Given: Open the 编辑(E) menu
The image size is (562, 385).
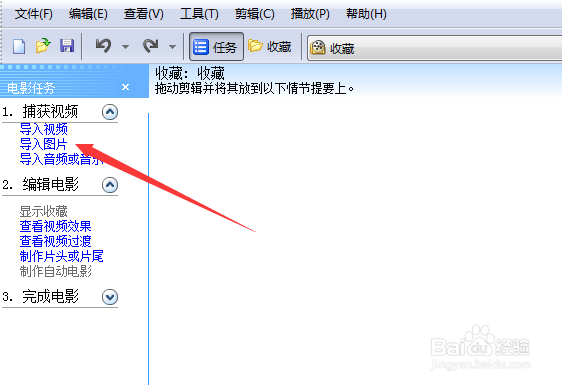Looking at the screenshot, I should point(88,14).
